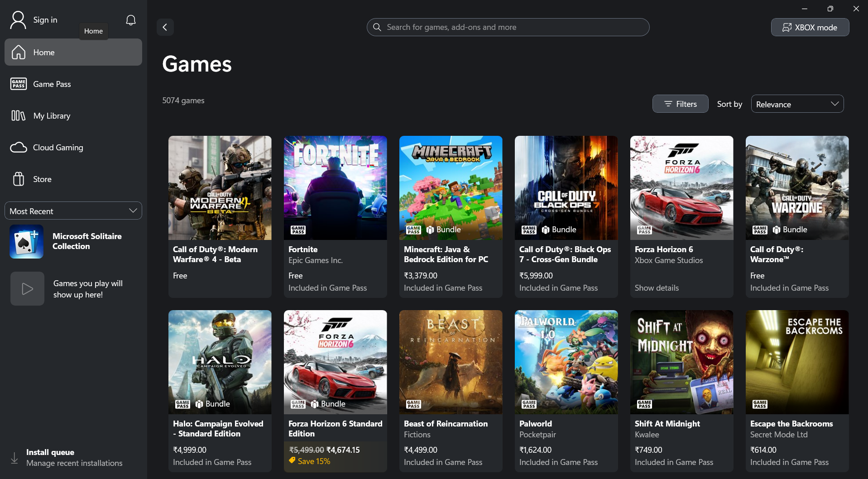Image resolution: width=868 pixels, height=479 pixels.
Task: Click the 5074 games count
Action: (x=183, y=101)
